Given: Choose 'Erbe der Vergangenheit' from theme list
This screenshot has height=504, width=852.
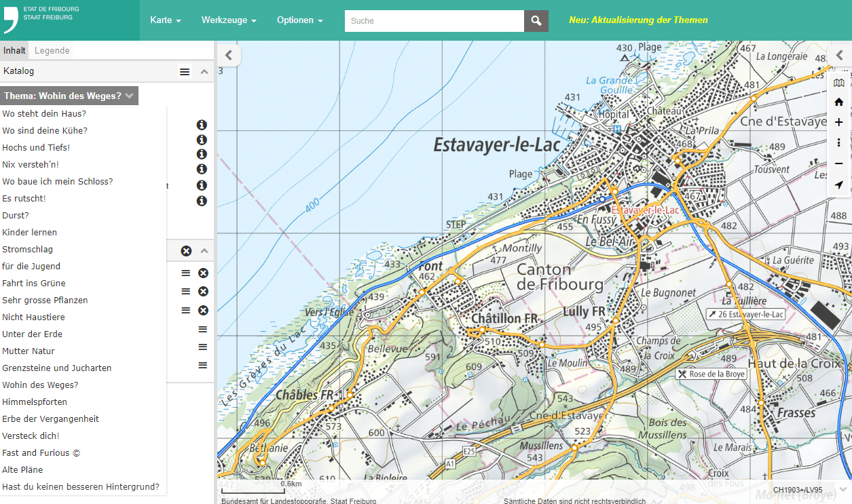Looking at the screenshot, I should click(50, 419).
